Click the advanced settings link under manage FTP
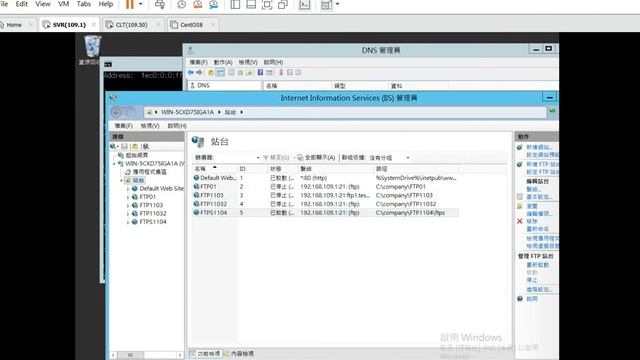Image resolution: width=640 pixels, height=360 pixels. click(539, 289)
